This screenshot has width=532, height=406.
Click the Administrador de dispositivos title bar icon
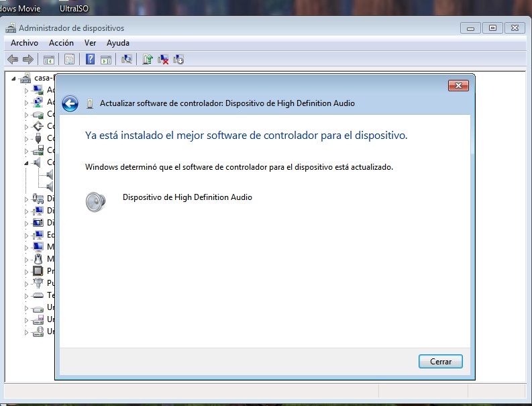point(11,28)
